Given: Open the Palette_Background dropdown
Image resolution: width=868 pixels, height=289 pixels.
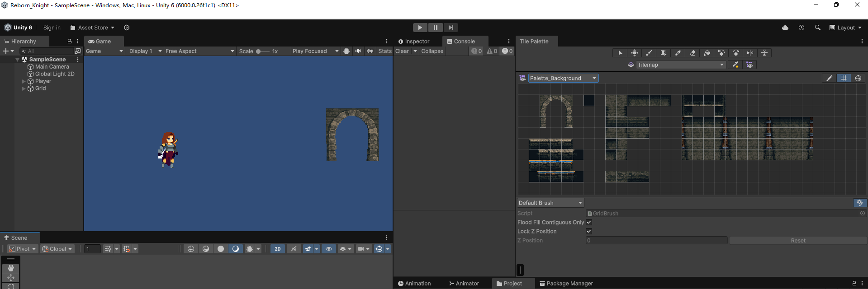Looking at the screenshot, I should (x=563, y=78).
